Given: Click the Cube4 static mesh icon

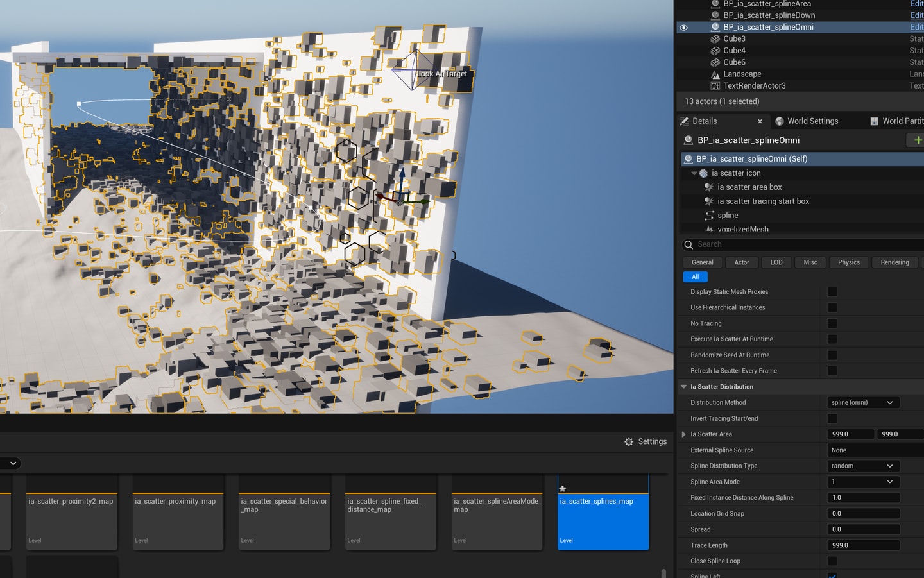Looking at the screenshot, I should (715, 51).
